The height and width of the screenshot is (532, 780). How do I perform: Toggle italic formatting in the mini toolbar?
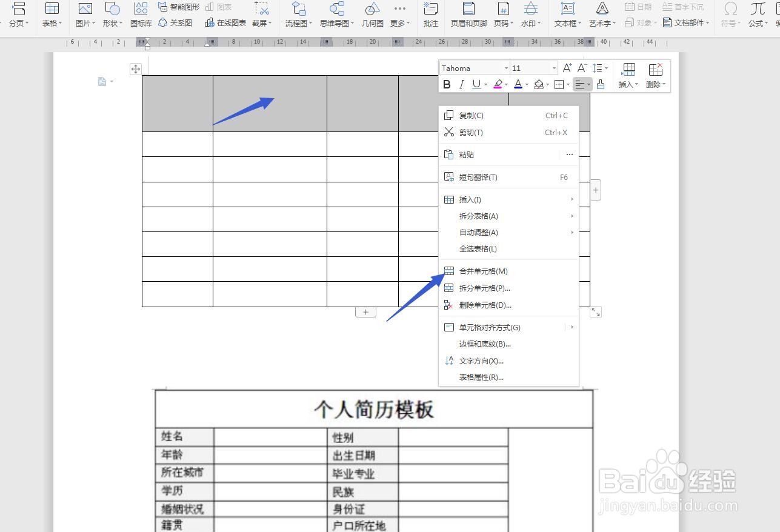(461, 84)
